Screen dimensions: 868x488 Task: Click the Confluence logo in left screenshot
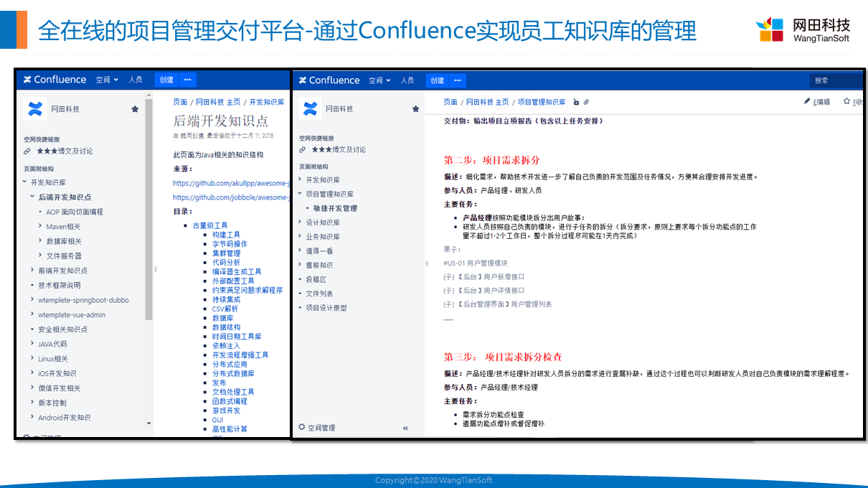pyautogui.click(x=55, y=80)
